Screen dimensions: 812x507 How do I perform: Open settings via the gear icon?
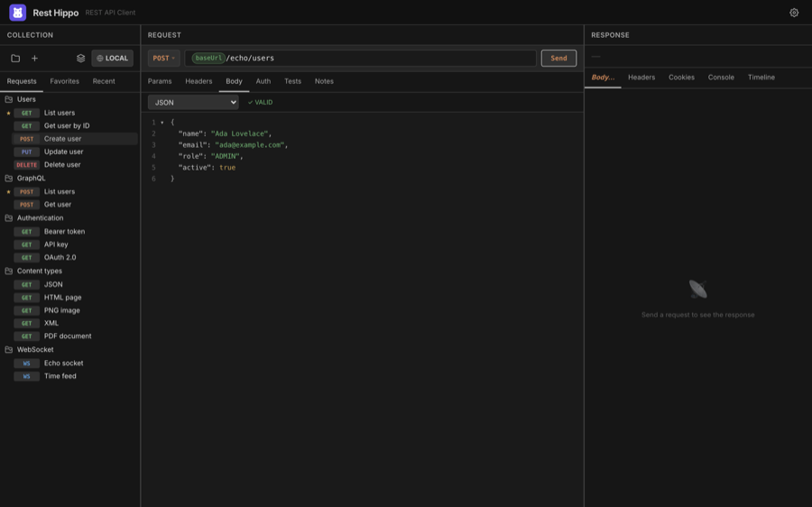pyautogui.click(x=794, y=13)
